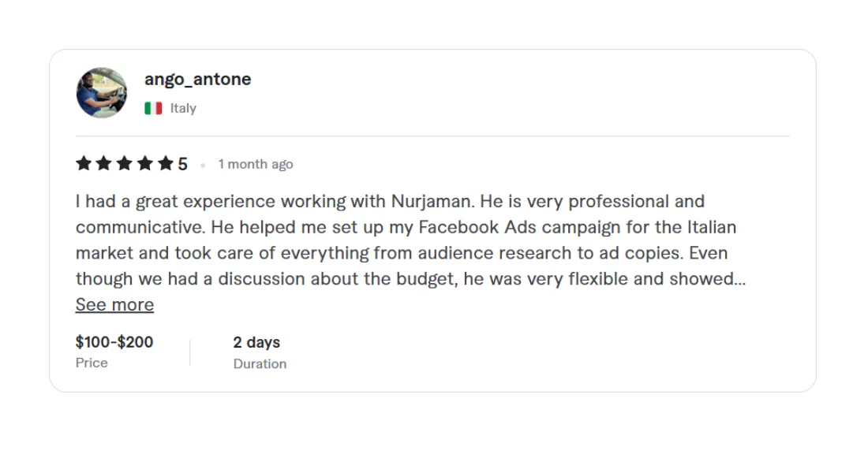Click the truncated review line ending "showed..."
The height and width of the screenshot is (473, 868).
(410, 279)
